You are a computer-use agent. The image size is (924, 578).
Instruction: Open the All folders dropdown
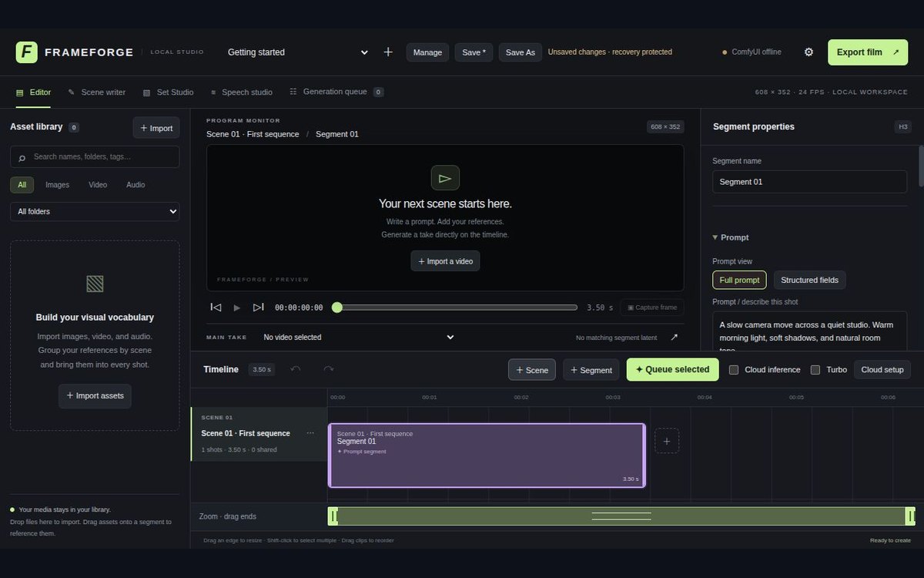tap(95, 211)
